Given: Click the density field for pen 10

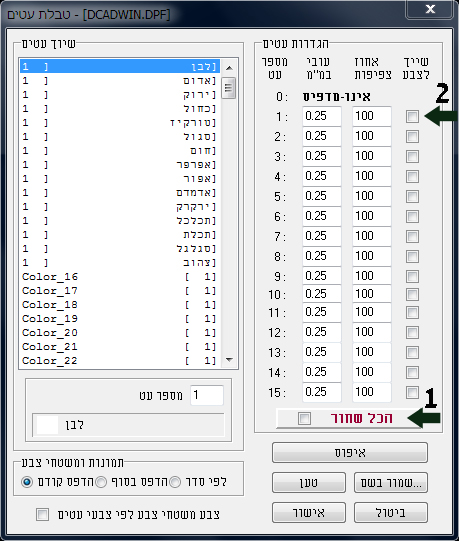Looking at the screenshot, I should 372,294.
